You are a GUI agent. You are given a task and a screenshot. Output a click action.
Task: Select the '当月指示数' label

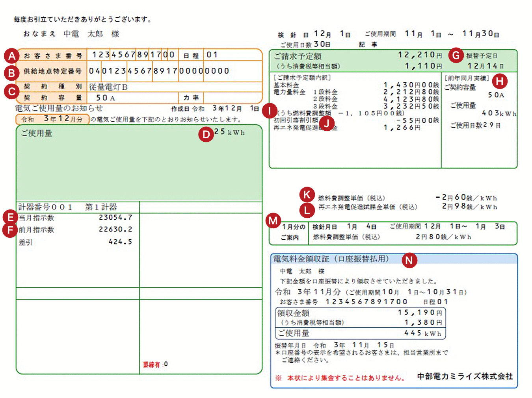(36, 218)
